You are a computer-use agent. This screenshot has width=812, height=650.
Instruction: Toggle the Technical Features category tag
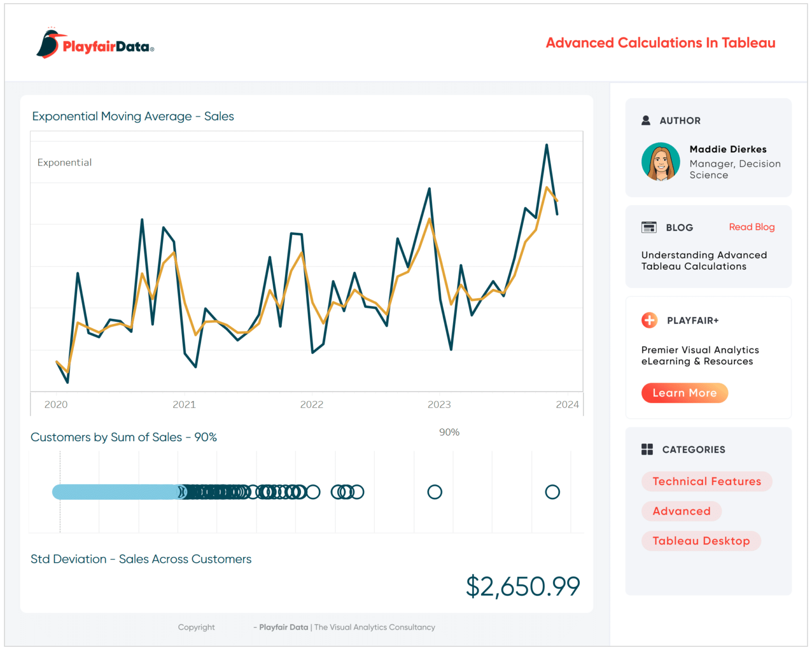(x=706, y=481)
